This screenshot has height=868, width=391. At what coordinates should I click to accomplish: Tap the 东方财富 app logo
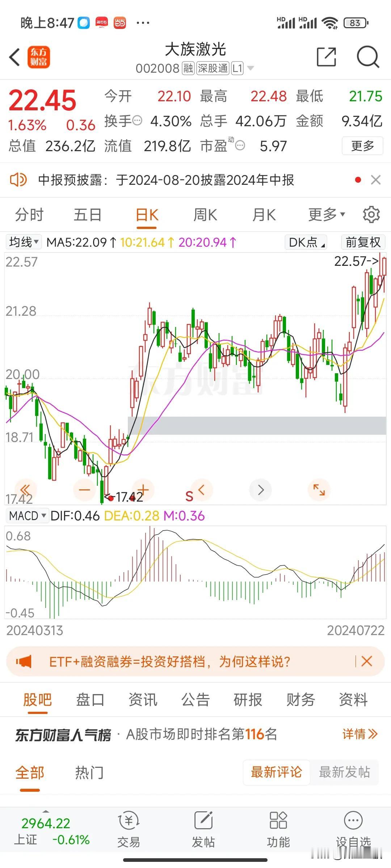[39, 58]
